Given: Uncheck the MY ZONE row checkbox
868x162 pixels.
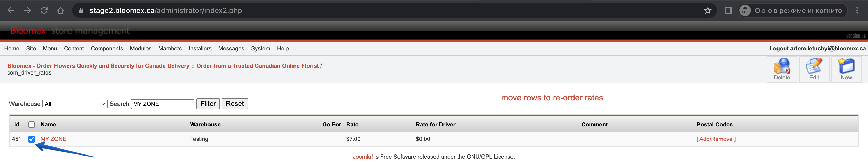Looking at the screenshot, I should (x=32, y=139).
